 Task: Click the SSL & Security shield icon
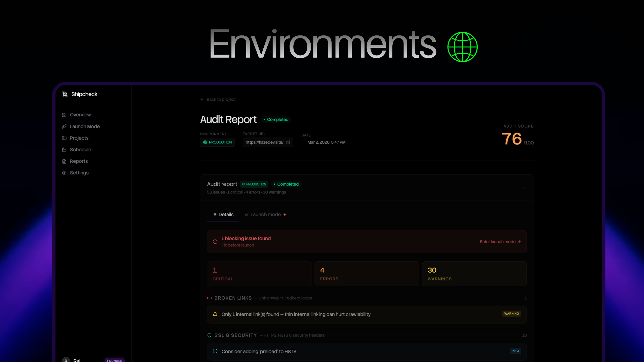pyautogui.click(x=210, y=335)
